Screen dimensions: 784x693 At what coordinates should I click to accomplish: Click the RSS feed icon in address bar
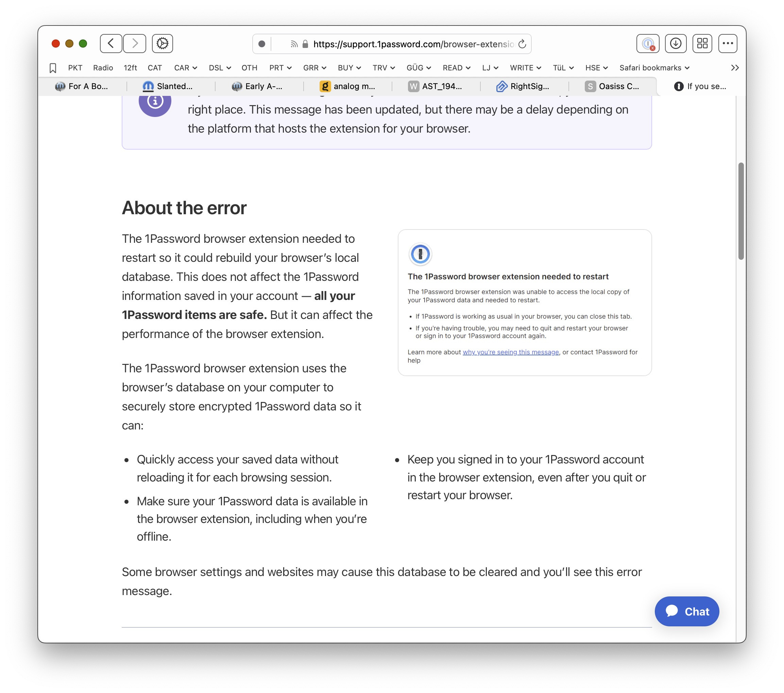[x=294, y=44]
